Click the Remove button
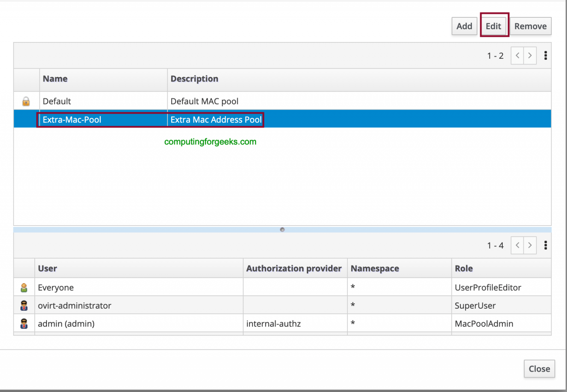The width and height of the screenshot is (567, 392). 530,26
